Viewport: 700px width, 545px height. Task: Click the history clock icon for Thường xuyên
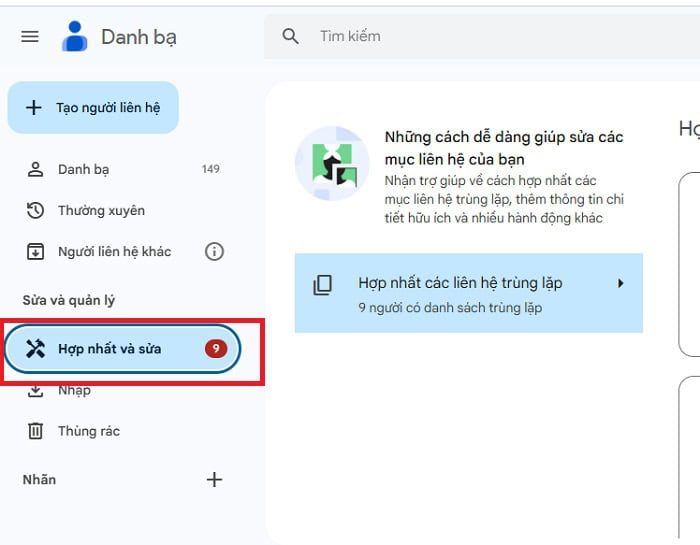[x=35, y=210]
